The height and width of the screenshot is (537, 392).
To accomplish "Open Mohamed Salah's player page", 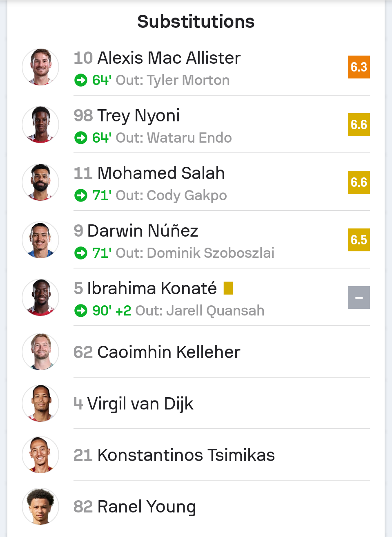I will click(161, 173).
